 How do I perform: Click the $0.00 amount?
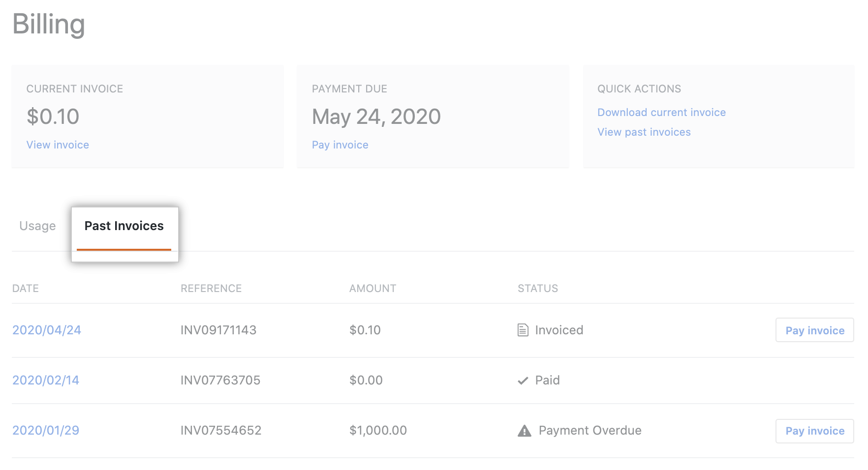(366, 381)
